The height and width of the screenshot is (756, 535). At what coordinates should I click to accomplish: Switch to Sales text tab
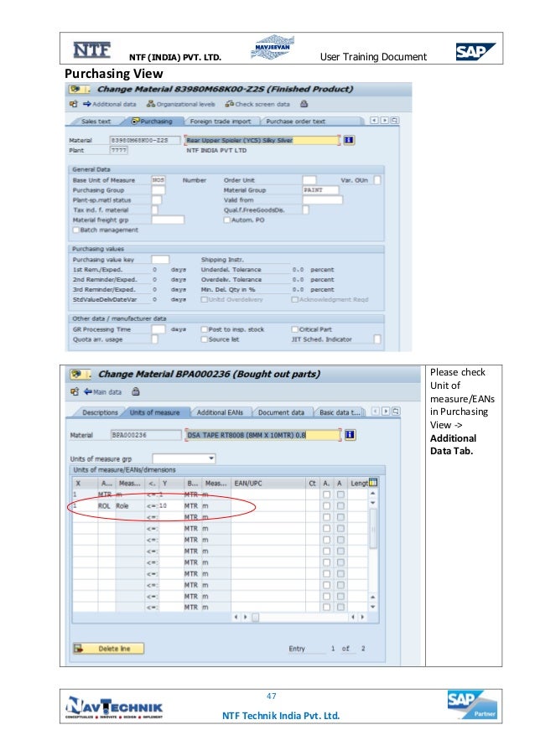tap(96, 121)
